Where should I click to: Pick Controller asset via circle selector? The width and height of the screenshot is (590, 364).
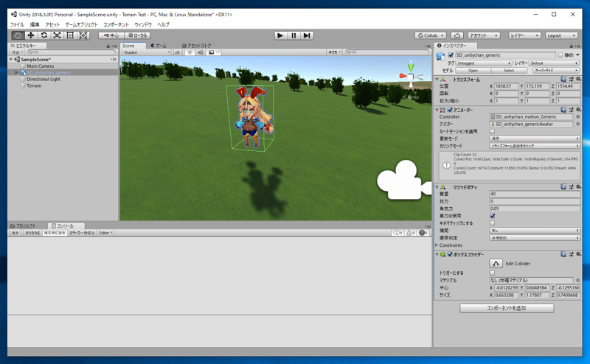pyautogui.click(x=577, y=116)
